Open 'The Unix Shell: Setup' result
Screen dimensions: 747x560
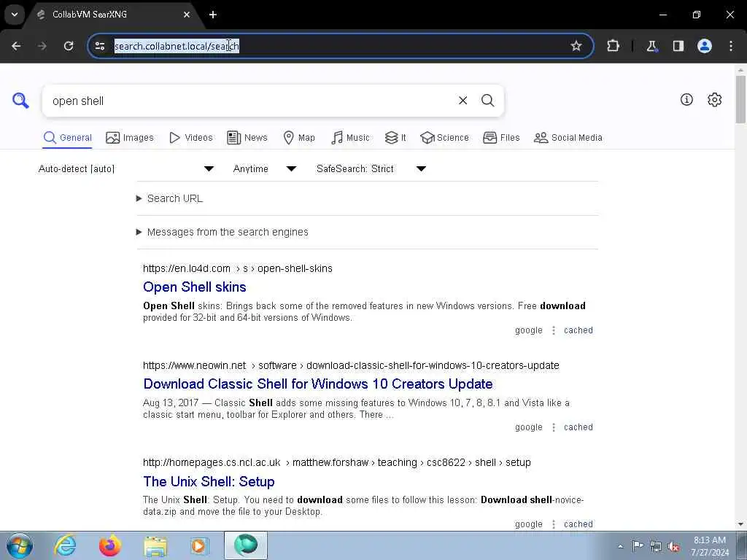(x=209, y=481)
